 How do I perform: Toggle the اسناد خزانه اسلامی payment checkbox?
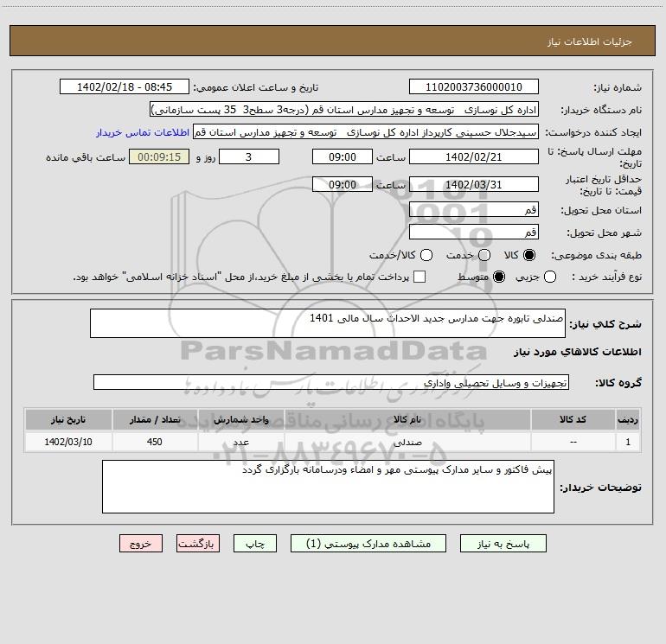[x=419, y=277]
